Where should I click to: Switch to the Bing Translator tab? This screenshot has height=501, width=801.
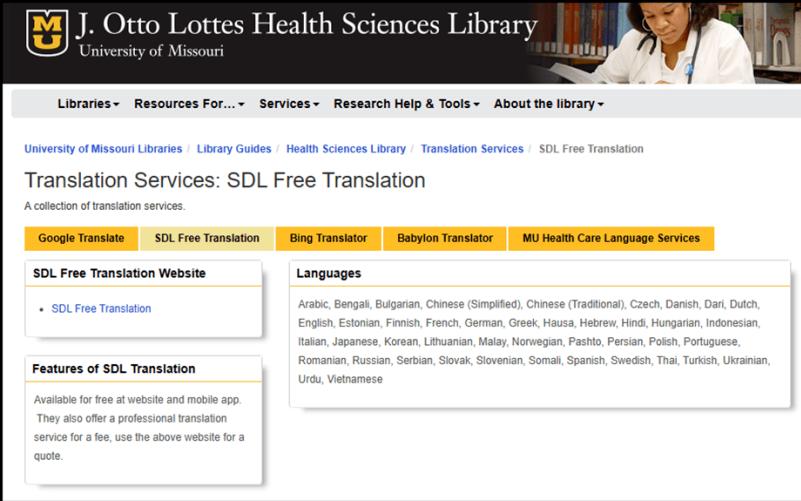[x=328, y=238]
